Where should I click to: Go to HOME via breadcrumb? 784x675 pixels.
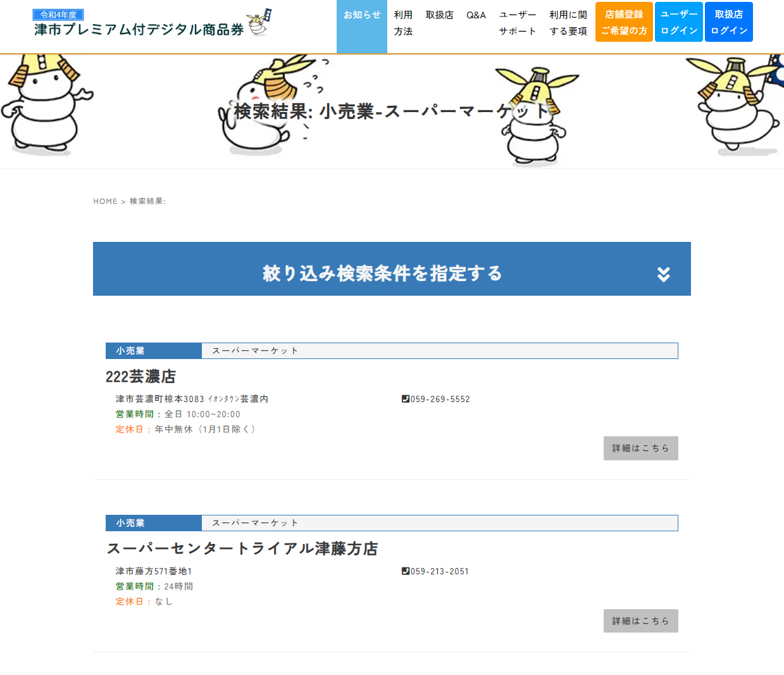click(x=105, y=201)
